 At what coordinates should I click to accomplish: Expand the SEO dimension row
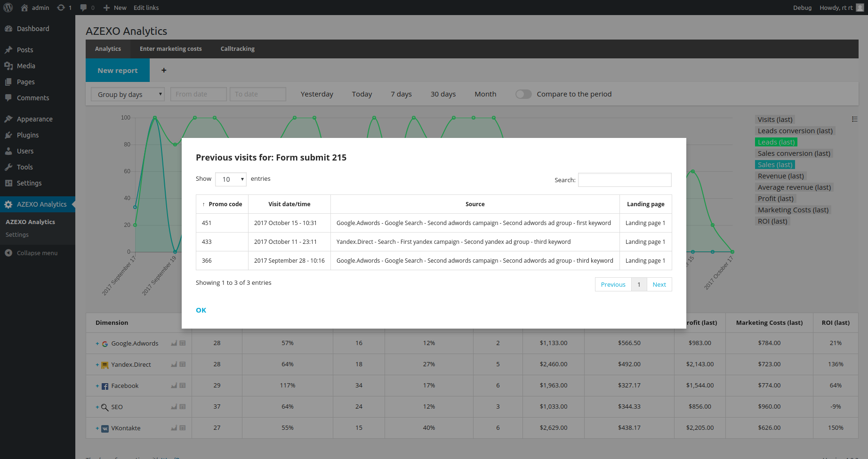[x=97, y=407]
